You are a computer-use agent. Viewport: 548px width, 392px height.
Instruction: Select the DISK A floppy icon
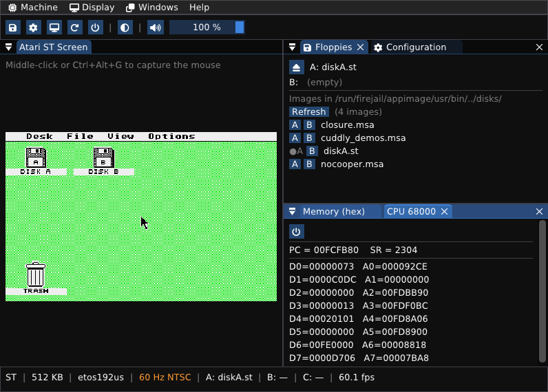tap(36, 161)
